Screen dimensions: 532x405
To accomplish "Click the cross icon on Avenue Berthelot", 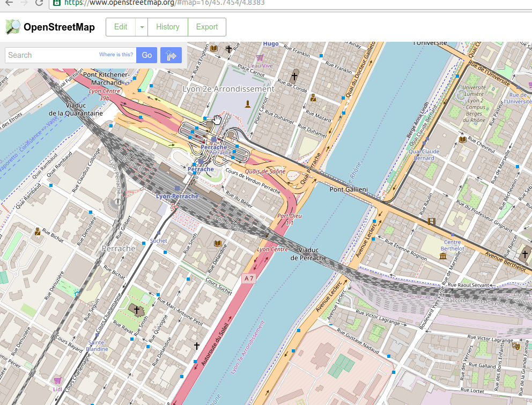I will pyautogui.click(x=525, y=254).
